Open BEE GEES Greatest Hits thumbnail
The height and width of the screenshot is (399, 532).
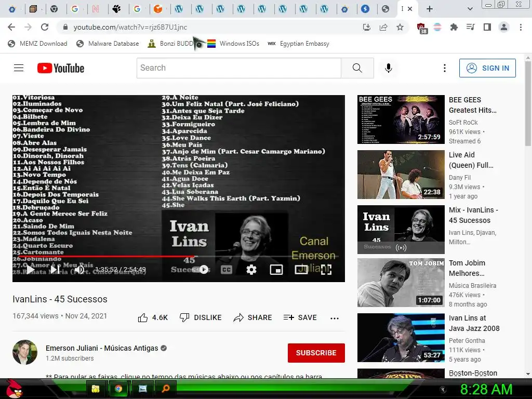pyautogui.click(x=401, y=119)
